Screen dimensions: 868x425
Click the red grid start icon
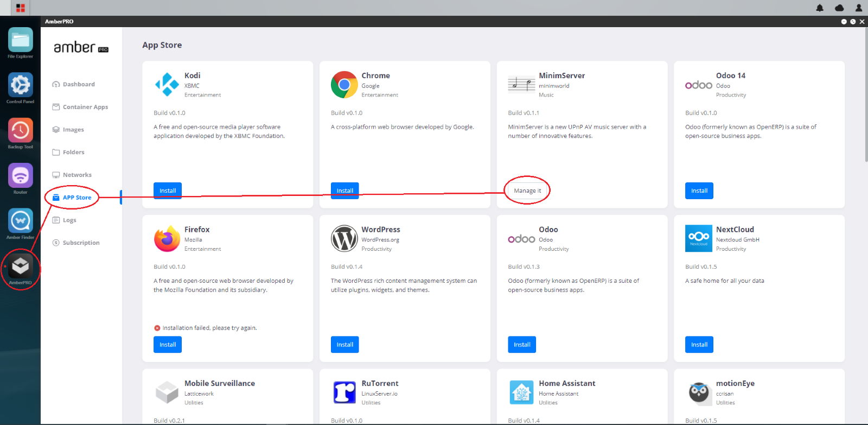coord(20,8)
